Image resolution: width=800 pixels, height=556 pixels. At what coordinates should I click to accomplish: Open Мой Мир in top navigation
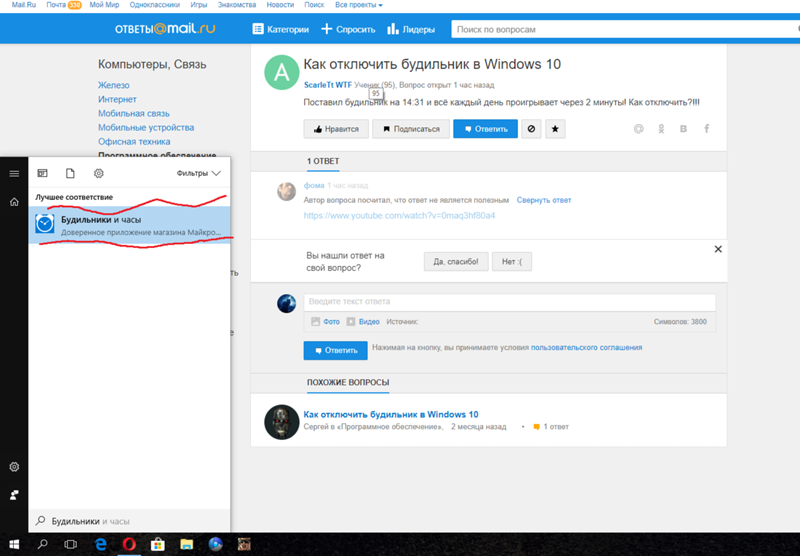104,5
